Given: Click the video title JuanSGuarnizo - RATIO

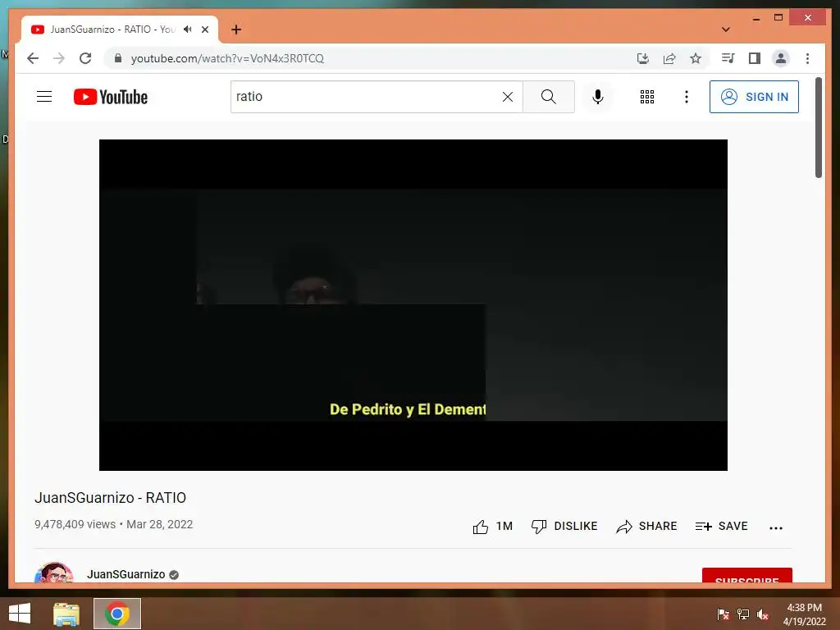Looking at the screenshot, I should [x=111, y=498].
